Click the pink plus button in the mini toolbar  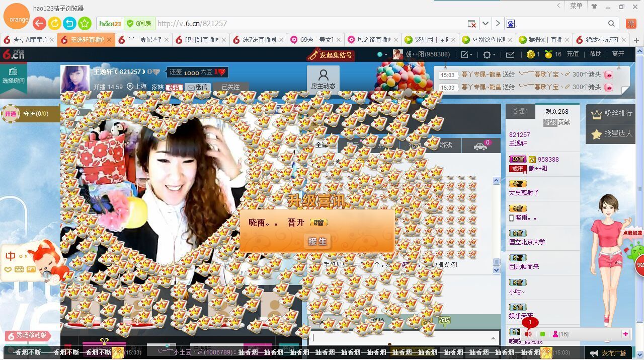coord(625,334)
